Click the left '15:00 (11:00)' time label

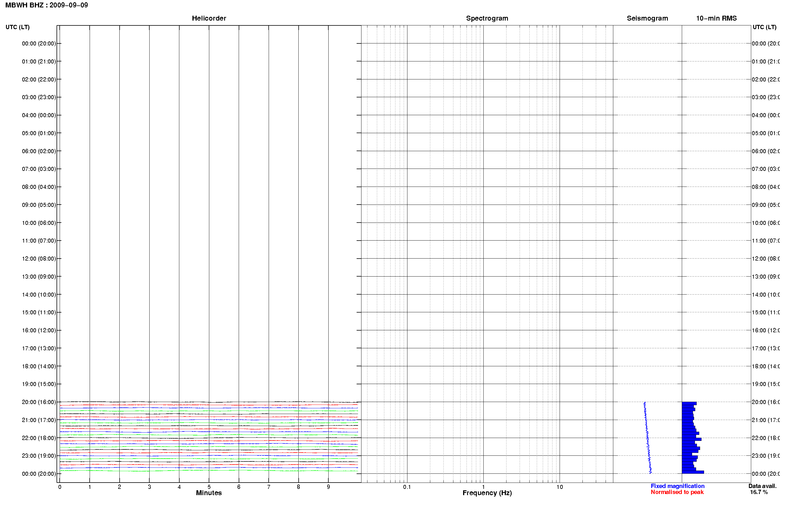click(39, 313)
